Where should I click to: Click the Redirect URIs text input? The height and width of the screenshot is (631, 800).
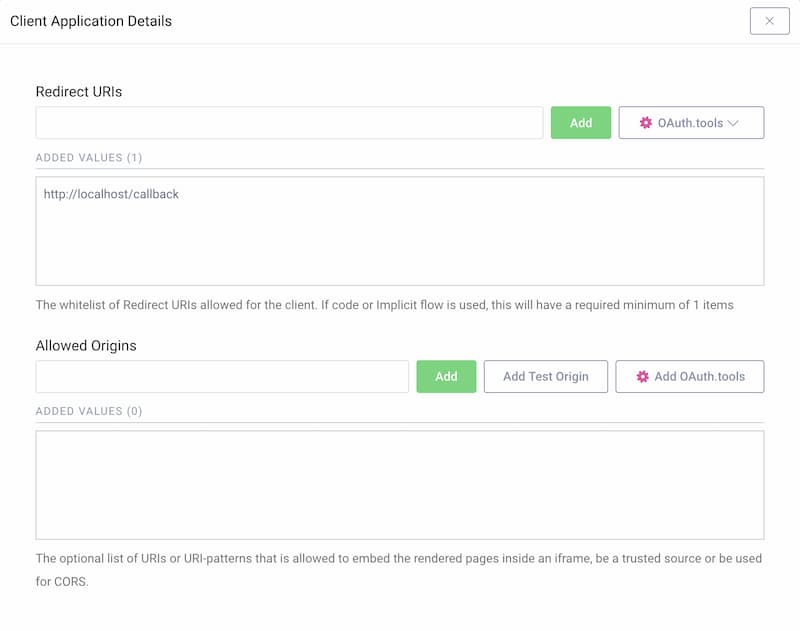point(289,123)
